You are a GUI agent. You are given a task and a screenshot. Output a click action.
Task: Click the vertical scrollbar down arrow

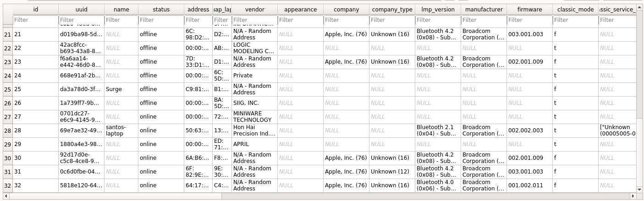tap(640, 189)
